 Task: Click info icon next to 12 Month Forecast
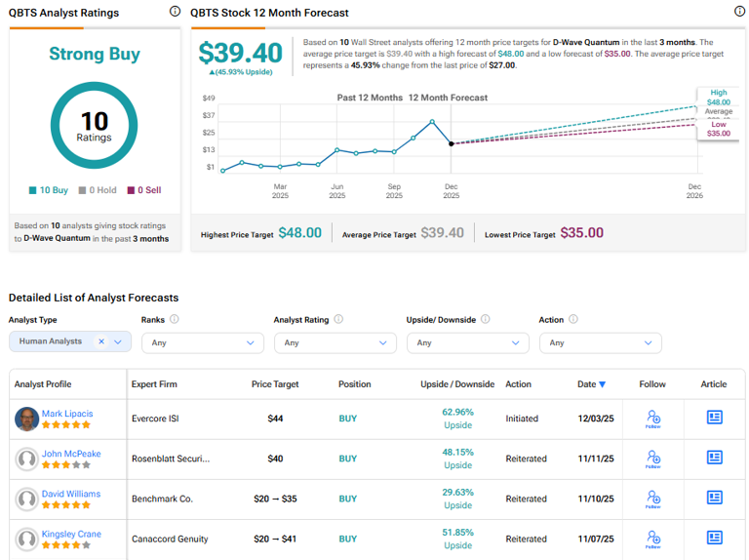click(739, 12)
